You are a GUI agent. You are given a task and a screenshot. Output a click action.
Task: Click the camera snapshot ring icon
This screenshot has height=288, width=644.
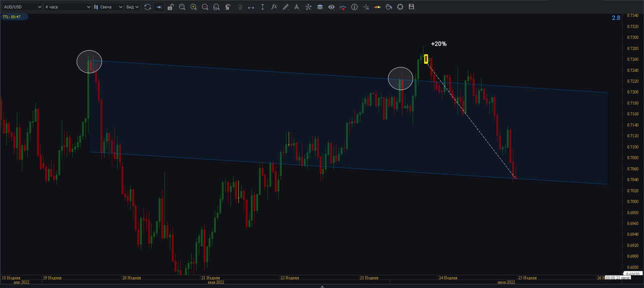coord(400,7)
